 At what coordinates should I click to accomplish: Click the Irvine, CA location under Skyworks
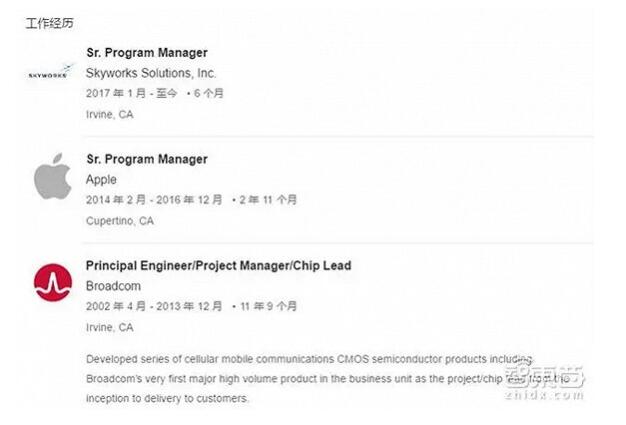(x=110, y=115)
